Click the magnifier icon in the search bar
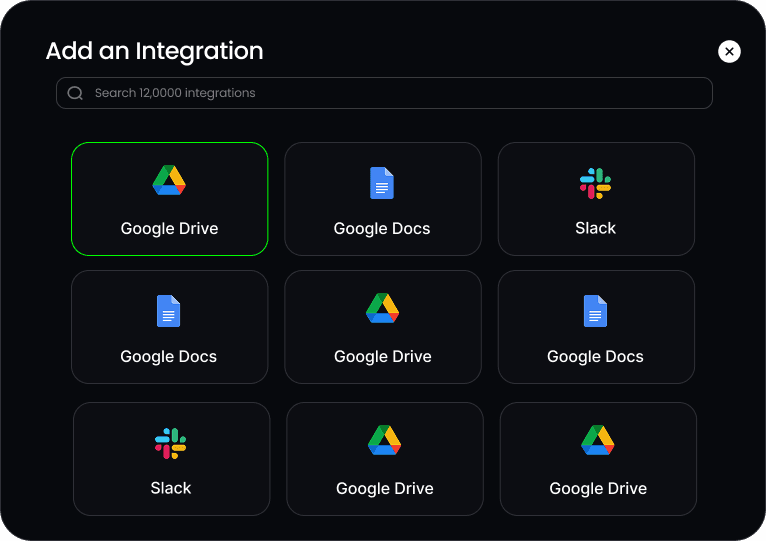The image size is (766, 541). click(75, 93)
